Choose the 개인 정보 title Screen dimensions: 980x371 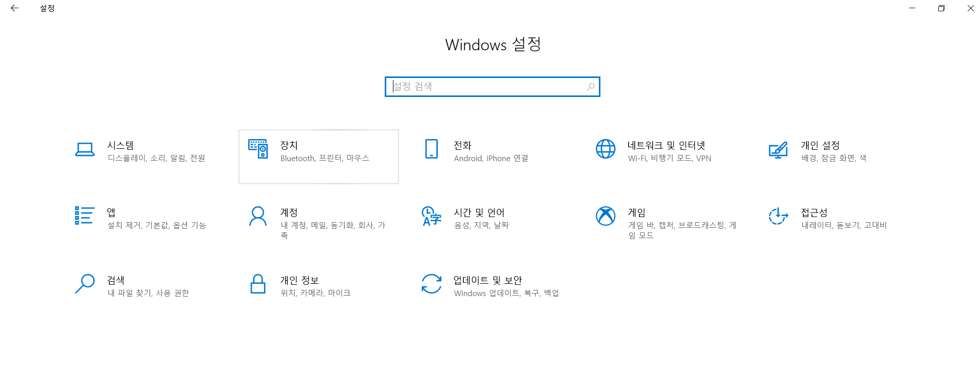tap(299, 280)
